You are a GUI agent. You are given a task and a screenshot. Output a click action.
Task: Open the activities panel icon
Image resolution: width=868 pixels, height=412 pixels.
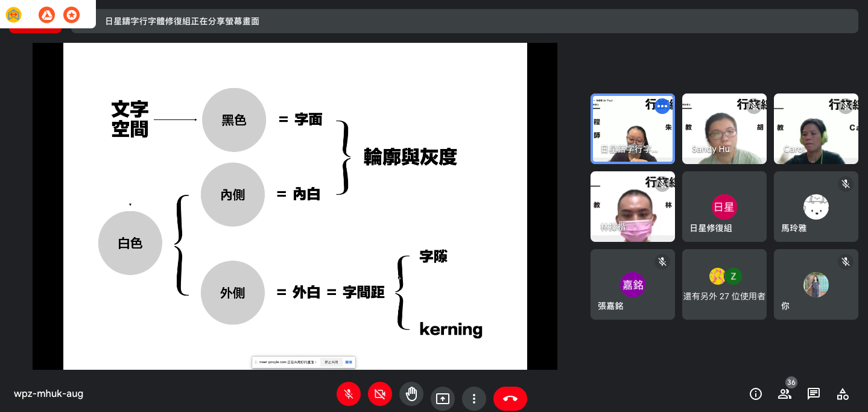[x=843, y=394]
